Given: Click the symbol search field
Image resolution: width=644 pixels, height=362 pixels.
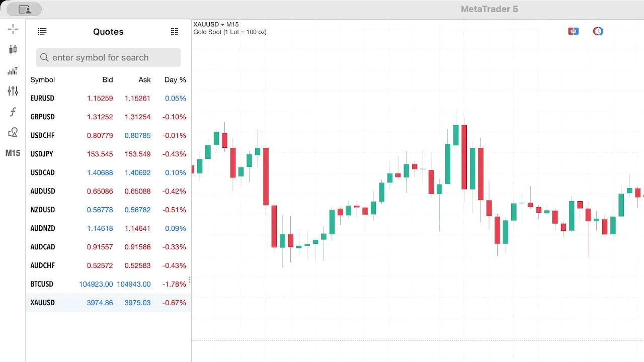Looking at the screenshot, I should tap(108, 57).
